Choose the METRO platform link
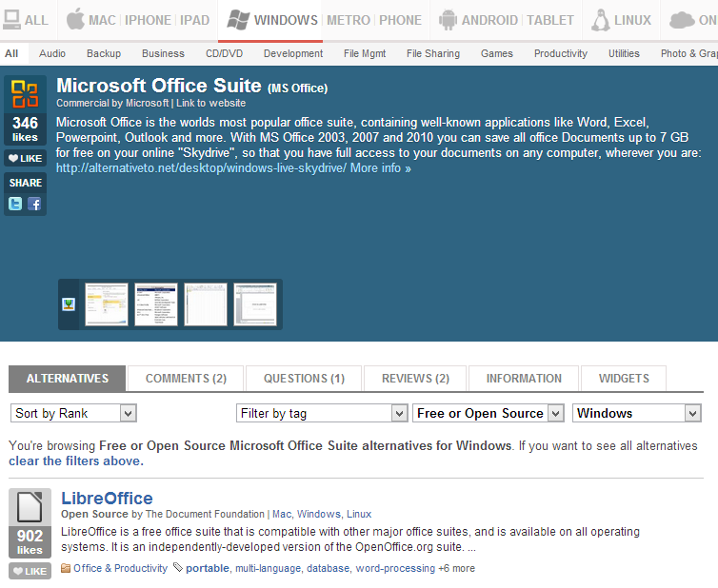Image resolution: width=718 pixels, height=588 pixels. tap(349, 20)
